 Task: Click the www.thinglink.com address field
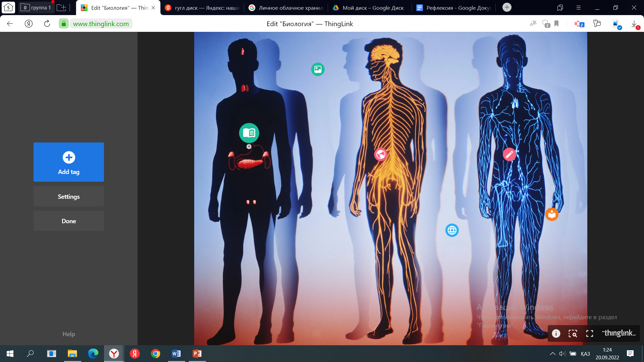(101, 24)
